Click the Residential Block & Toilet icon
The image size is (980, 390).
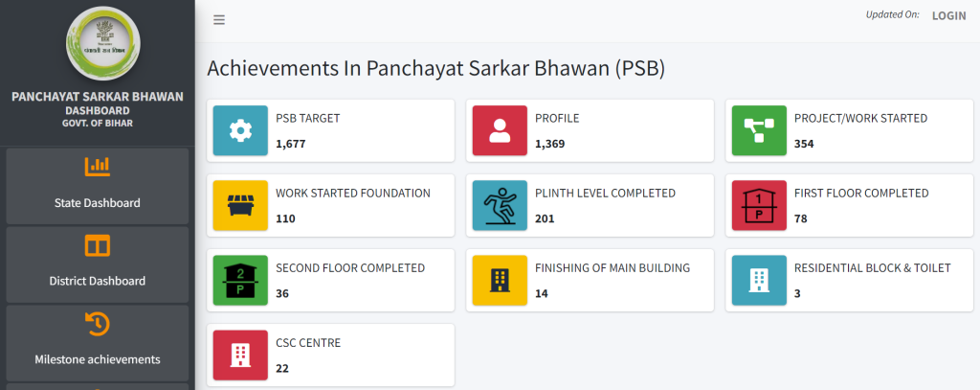point(759,280)
